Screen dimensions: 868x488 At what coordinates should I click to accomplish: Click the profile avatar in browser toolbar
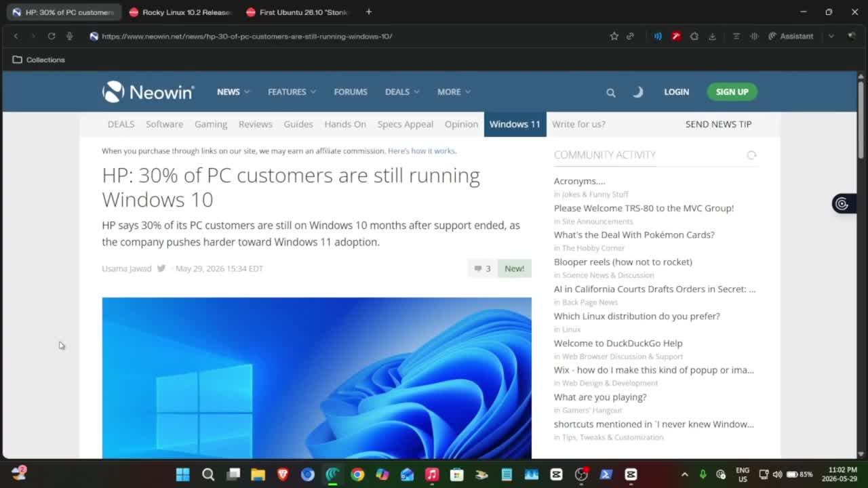point(852,36)
